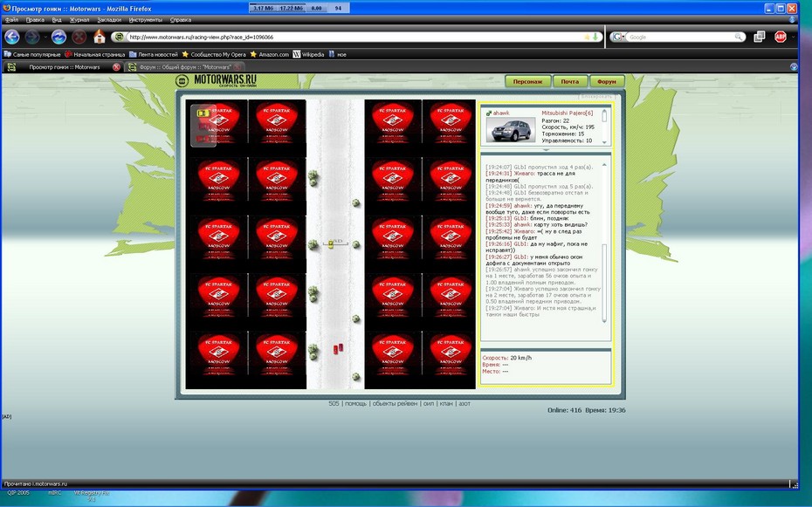Focus the Google search box

tap(679, 37)
